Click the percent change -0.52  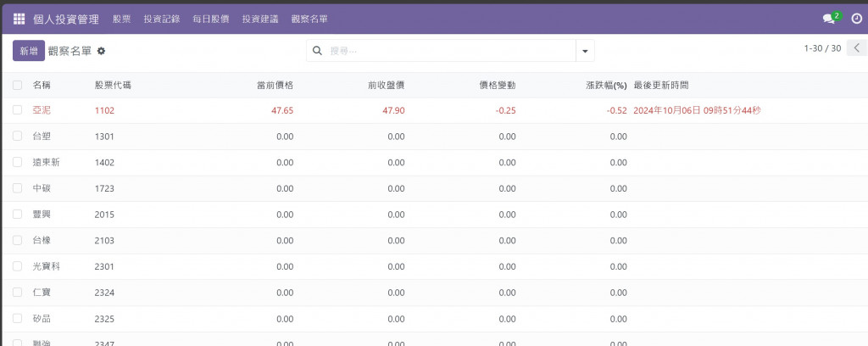617,111
